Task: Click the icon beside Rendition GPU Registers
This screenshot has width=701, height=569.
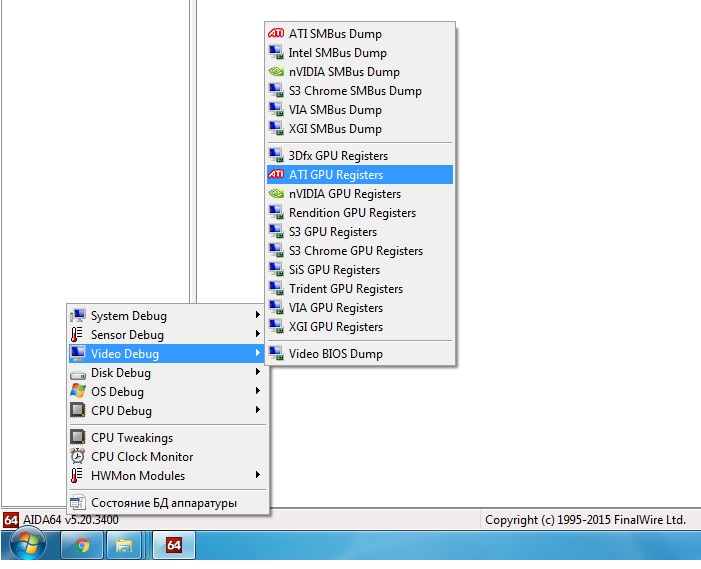Action: tap(276, 213)
